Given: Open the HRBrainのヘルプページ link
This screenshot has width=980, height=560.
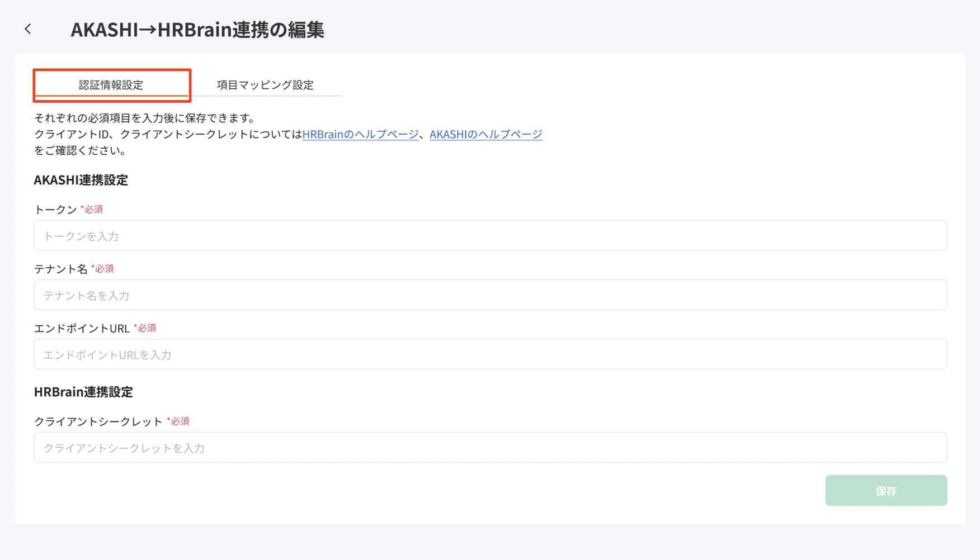Looking at the screenshot, I should (360, 134).
